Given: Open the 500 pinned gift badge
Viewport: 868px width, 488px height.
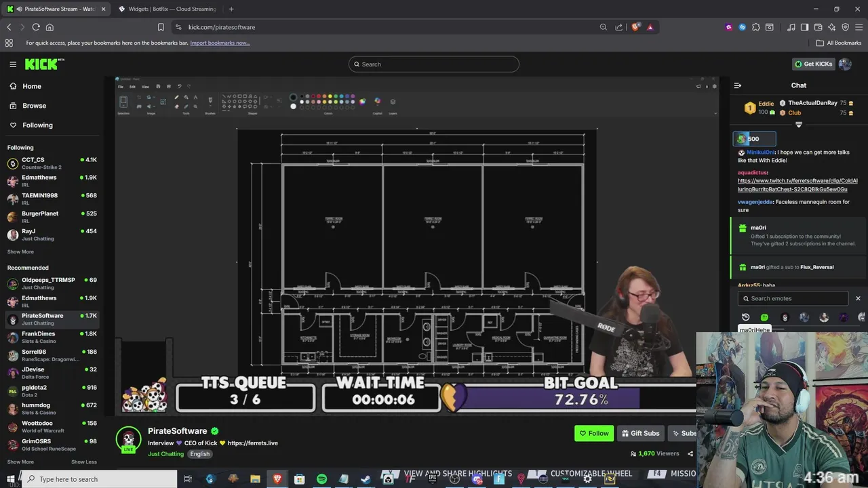Looking at the screenshot, I should tap(754, 139).
